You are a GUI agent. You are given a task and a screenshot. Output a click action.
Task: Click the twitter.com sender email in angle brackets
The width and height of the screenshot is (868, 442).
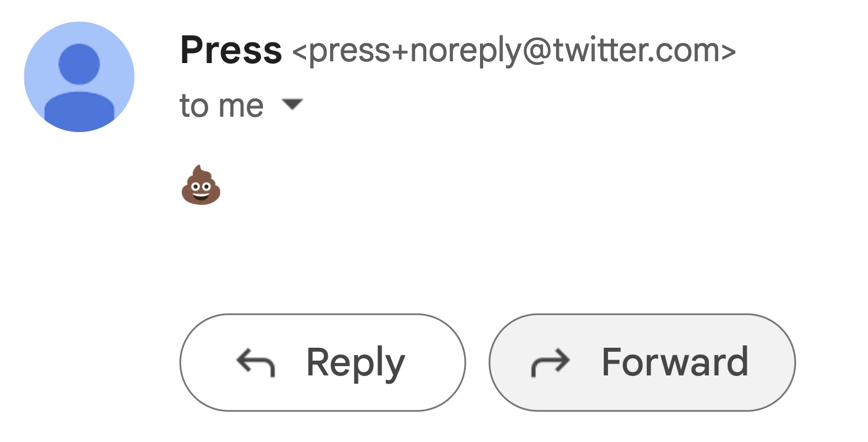(x=514, y=51)
